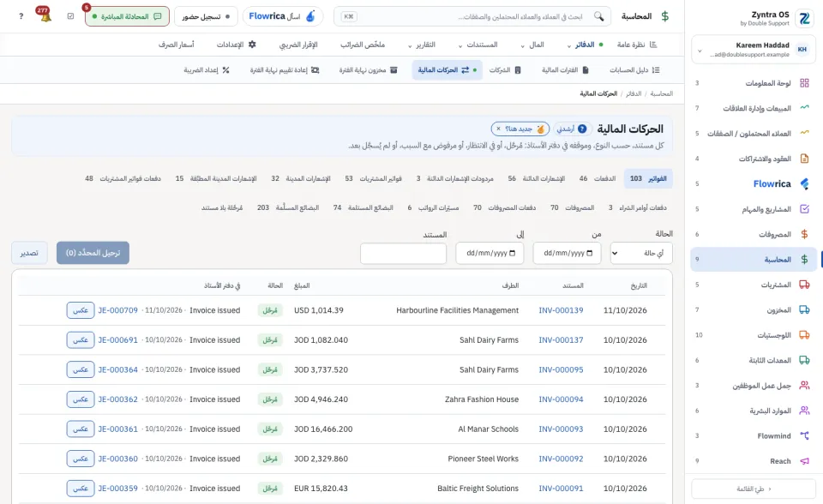Screen dimensions: 823x504
Task: Open إعادة تقييم نهاية الفترة sub-tab
Action: coord(285,69)
